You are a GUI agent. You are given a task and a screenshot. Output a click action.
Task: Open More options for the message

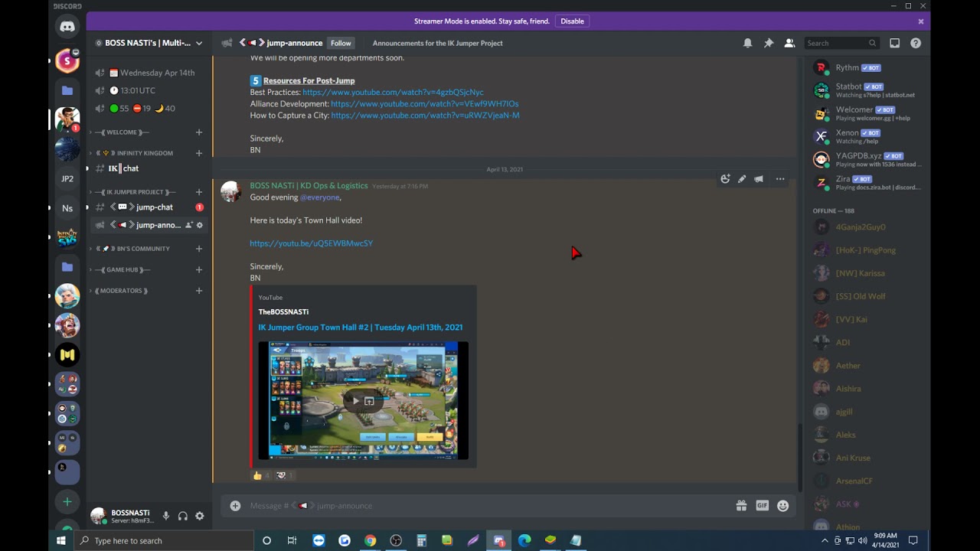[x=780, y=179]
